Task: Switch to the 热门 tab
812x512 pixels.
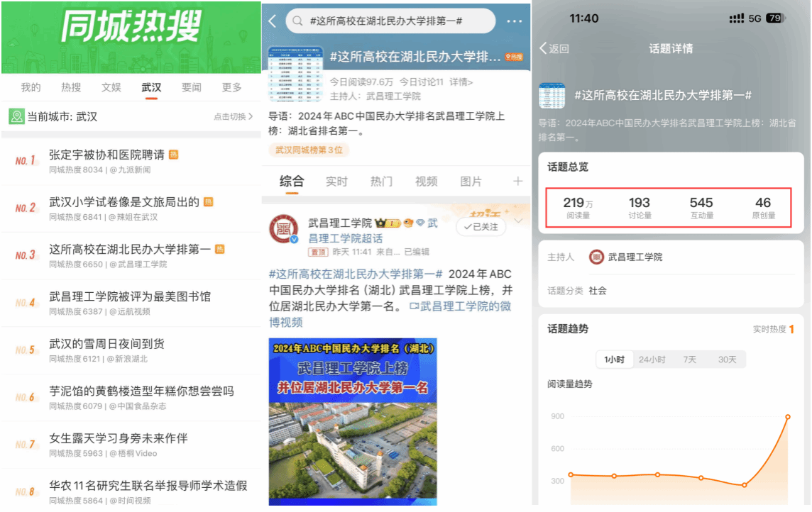Action: point(381,182)
